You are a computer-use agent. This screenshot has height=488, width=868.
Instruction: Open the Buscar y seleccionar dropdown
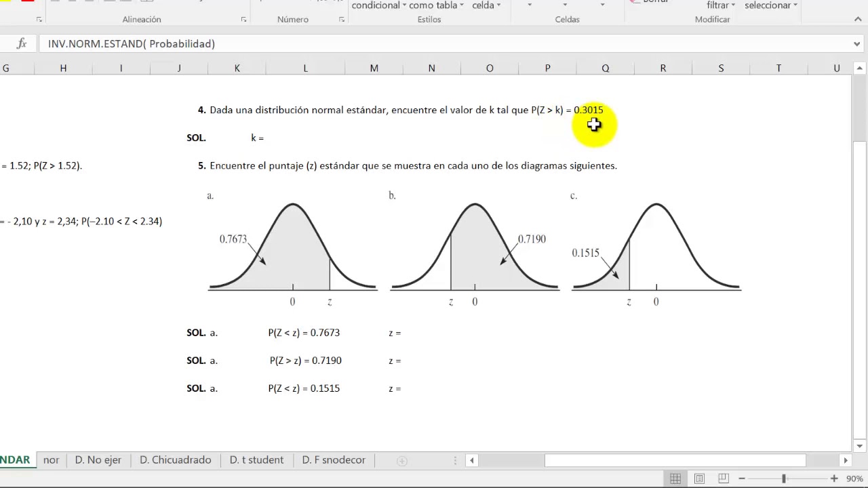click(x=771, y=5)
